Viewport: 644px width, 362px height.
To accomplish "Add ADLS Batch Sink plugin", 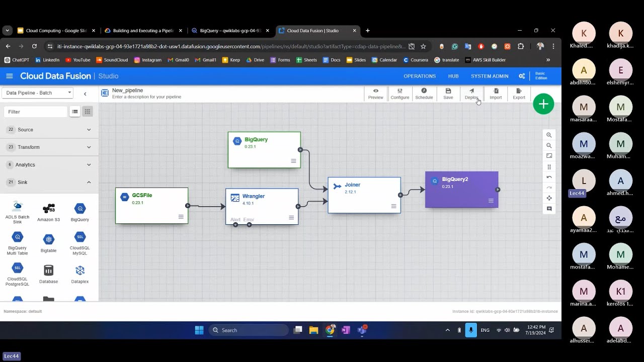I will pos(18,212).
